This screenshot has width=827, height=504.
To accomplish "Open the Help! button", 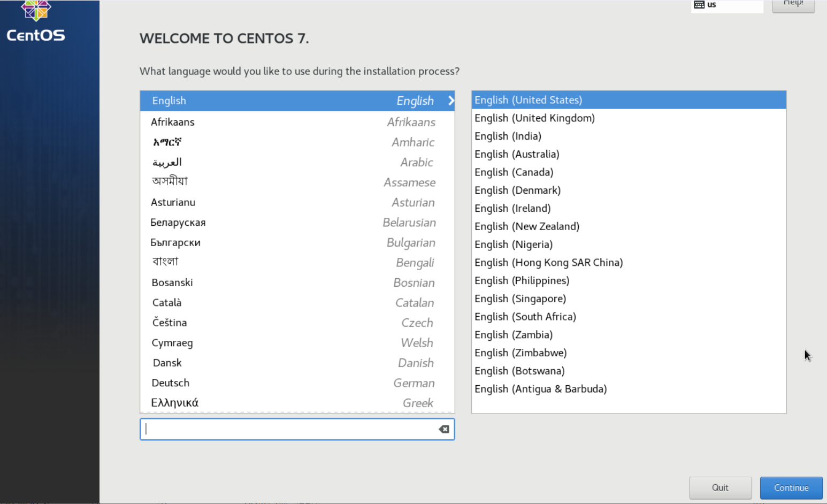I will [x=793, y=5].
